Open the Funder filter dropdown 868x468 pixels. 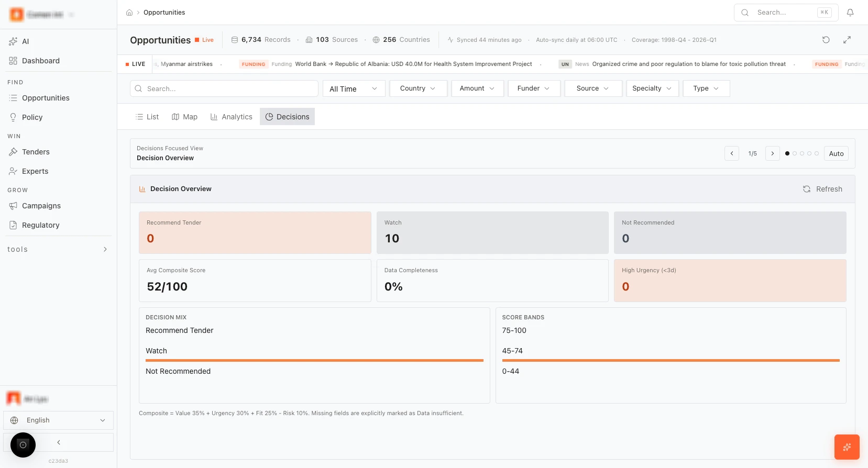(534, 88)
